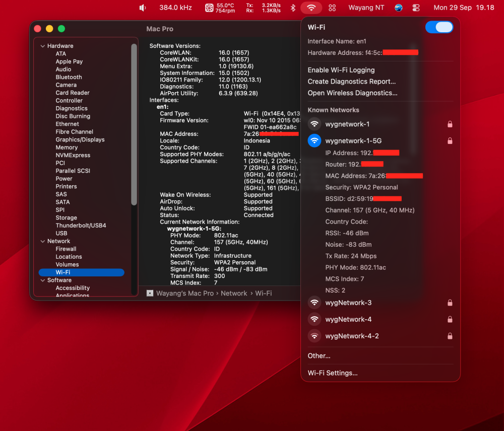Select Volumes under Network
The image size is (504, 431).
(67, 265)
